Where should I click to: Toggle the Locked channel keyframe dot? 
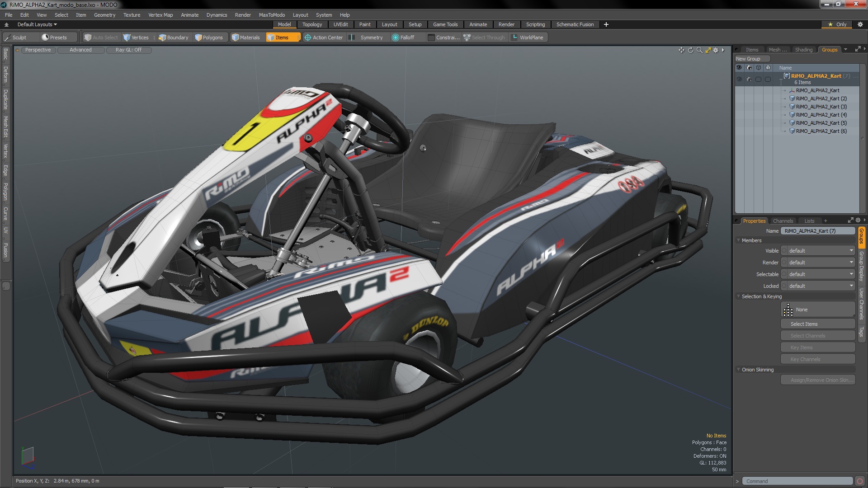click(784, 286)
